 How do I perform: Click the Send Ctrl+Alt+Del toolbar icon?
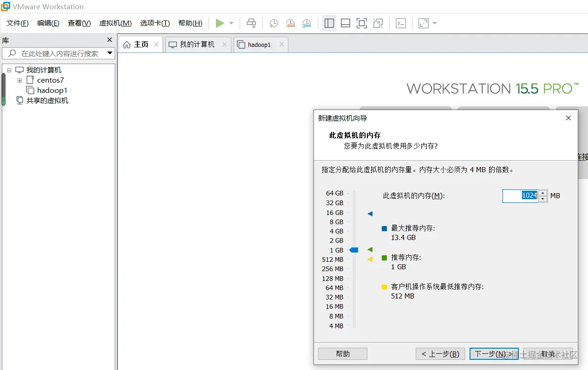tap(251, 23)
